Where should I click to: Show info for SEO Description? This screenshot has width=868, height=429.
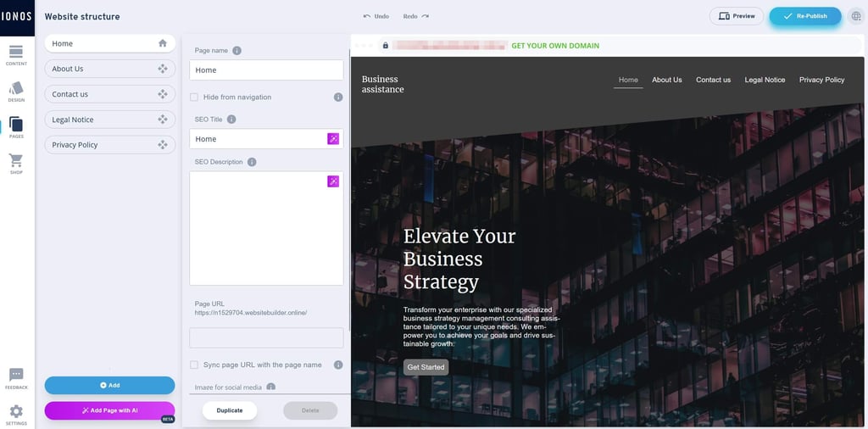pos(252,162)
